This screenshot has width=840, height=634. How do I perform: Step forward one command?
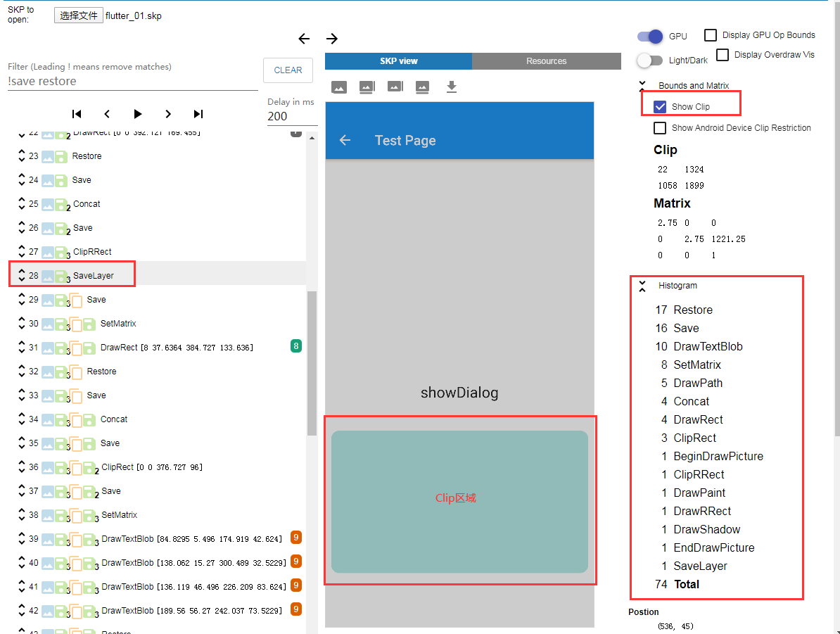coord(168,113)
